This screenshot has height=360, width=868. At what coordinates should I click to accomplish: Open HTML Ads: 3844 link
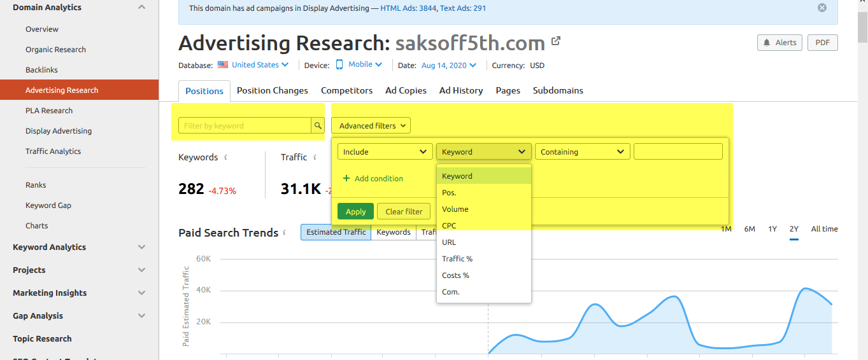click(408, 8)
